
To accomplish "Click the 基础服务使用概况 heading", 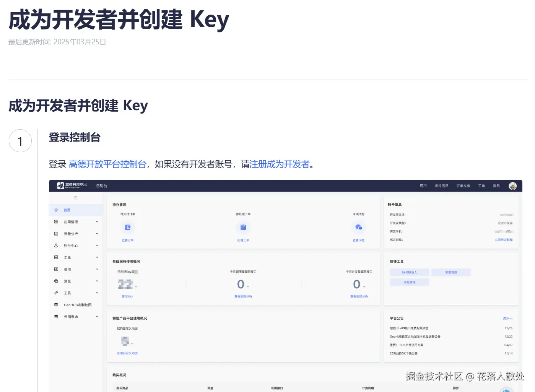I will click(126, 262).
